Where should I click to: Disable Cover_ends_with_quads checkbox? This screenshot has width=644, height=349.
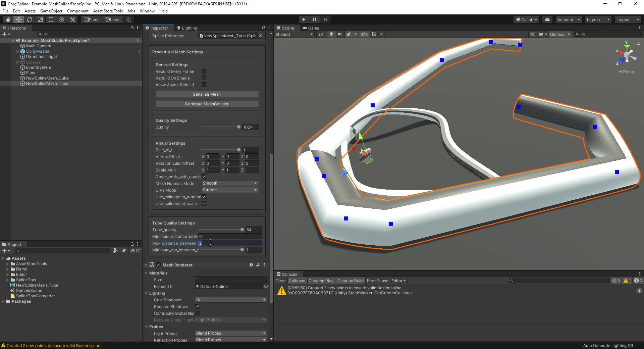pos(204,177)
